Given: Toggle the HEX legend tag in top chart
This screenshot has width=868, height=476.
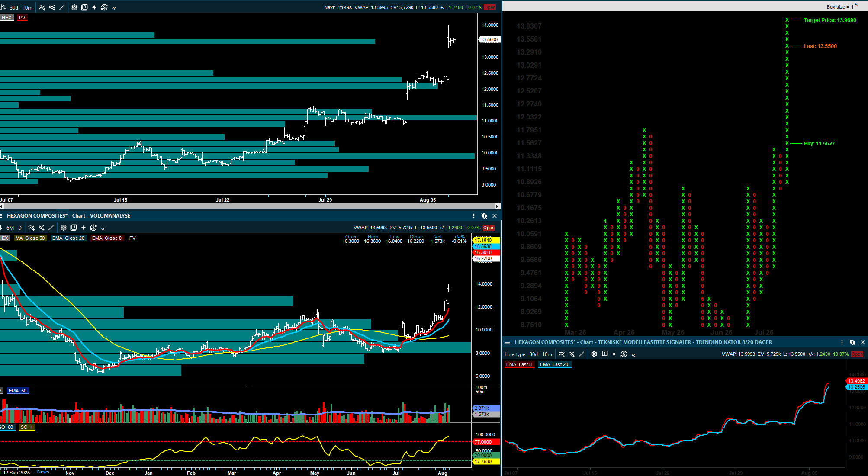Looking at the screenshot, I should (x=6, y=18).
